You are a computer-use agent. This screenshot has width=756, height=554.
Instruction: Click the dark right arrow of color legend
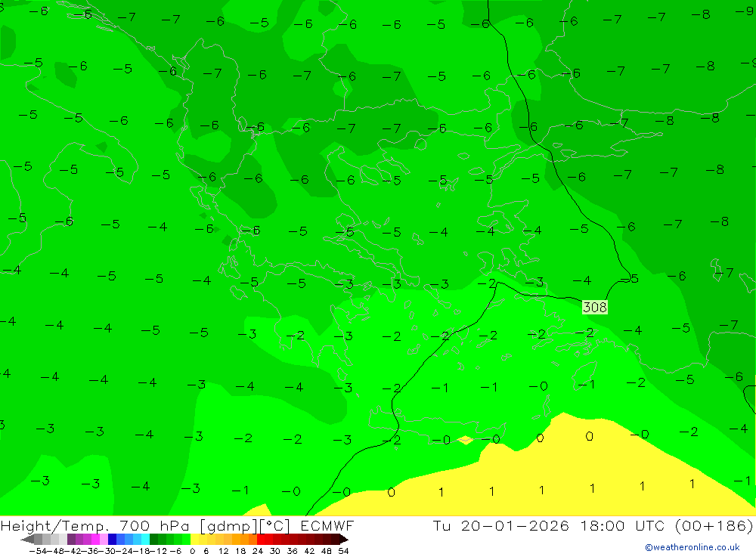(x=344, y=540)
